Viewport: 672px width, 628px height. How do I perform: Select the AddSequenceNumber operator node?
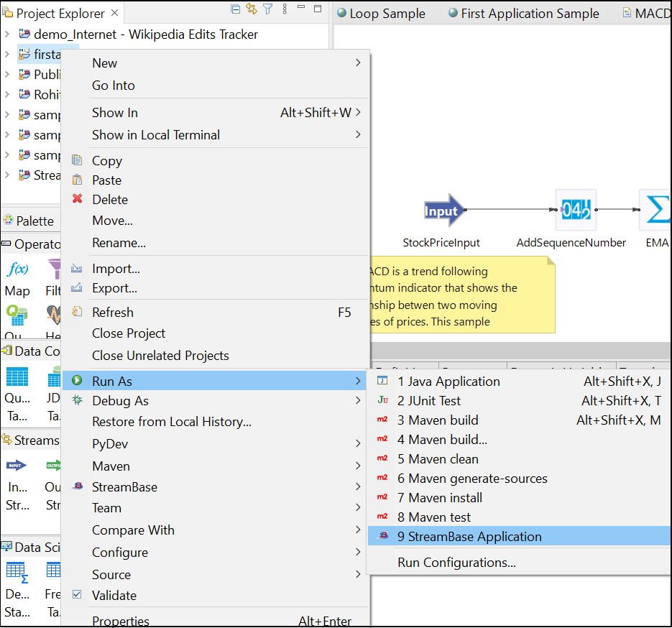(x=576, y=211)
